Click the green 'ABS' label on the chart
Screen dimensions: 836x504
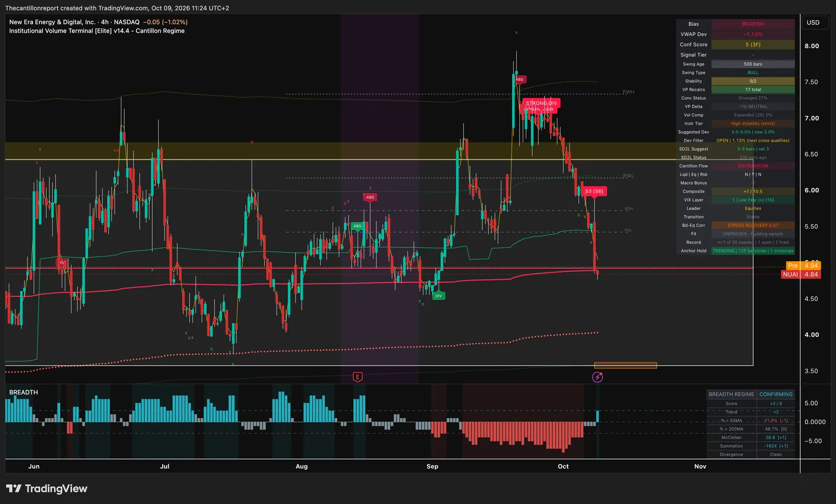point(357,226)
